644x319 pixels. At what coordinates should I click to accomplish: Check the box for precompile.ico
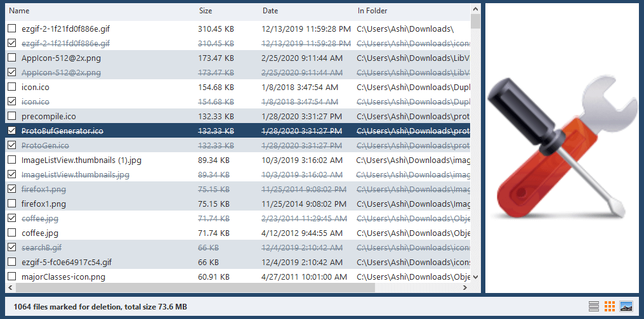(x=12, y=116)
